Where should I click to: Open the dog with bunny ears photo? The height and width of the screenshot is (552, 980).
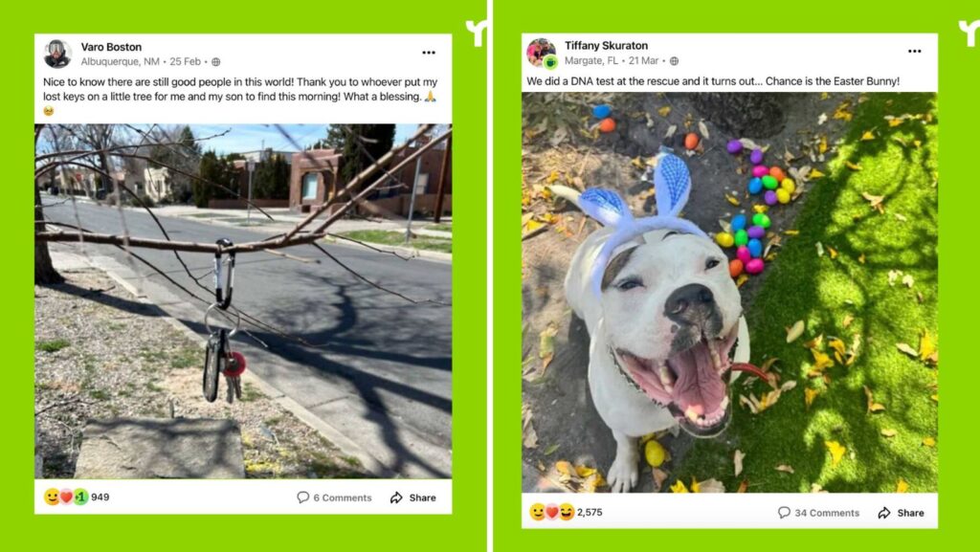click(729, 292)
